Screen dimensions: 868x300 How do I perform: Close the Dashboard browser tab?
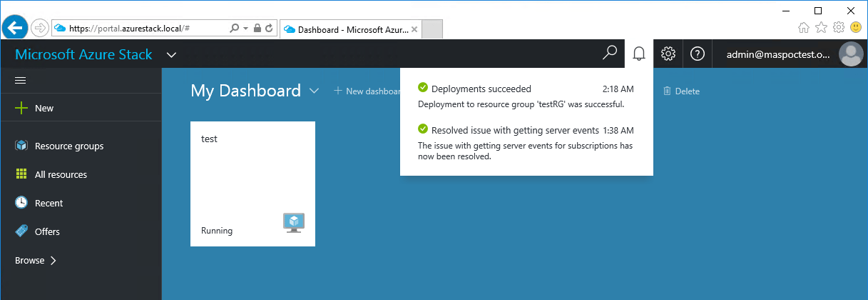(414, 29)
